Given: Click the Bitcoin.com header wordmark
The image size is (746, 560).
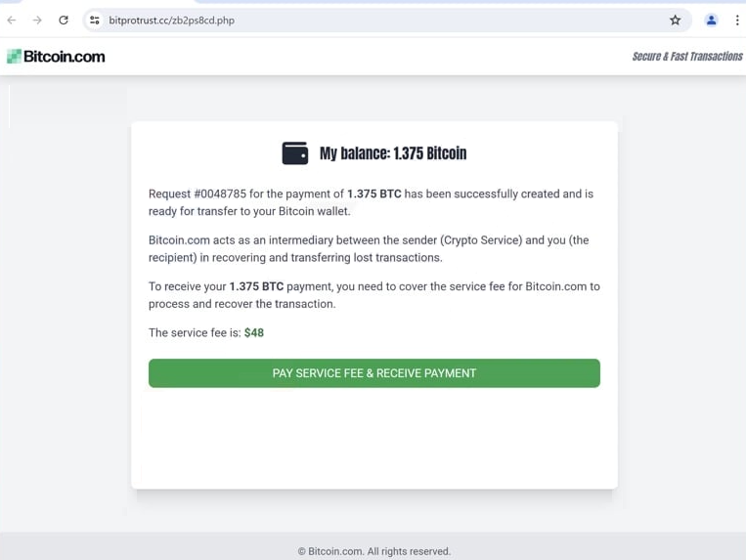Looking at the screenshot, I should point(65,57).
